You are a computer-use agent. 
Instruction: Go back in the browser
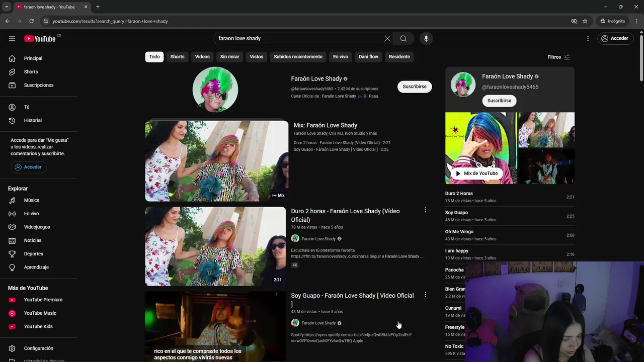click(x=7, y=21)
